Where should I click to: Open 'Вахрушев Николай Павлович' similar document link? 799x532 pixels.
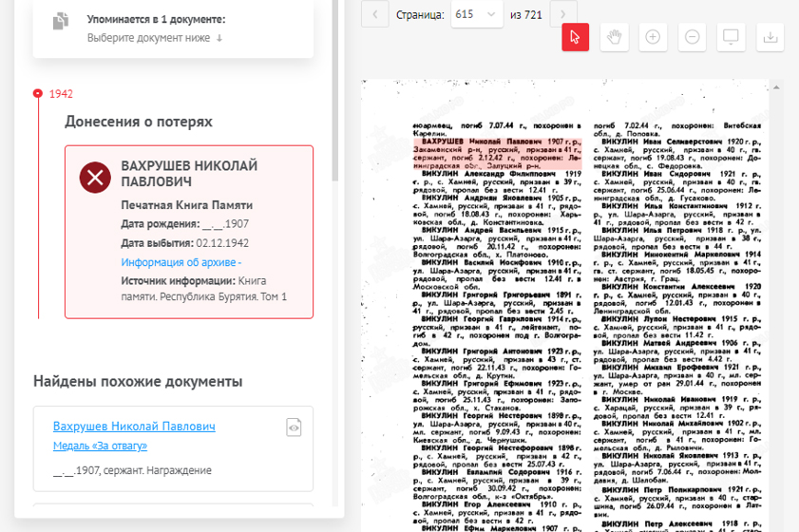pos(134,427)
